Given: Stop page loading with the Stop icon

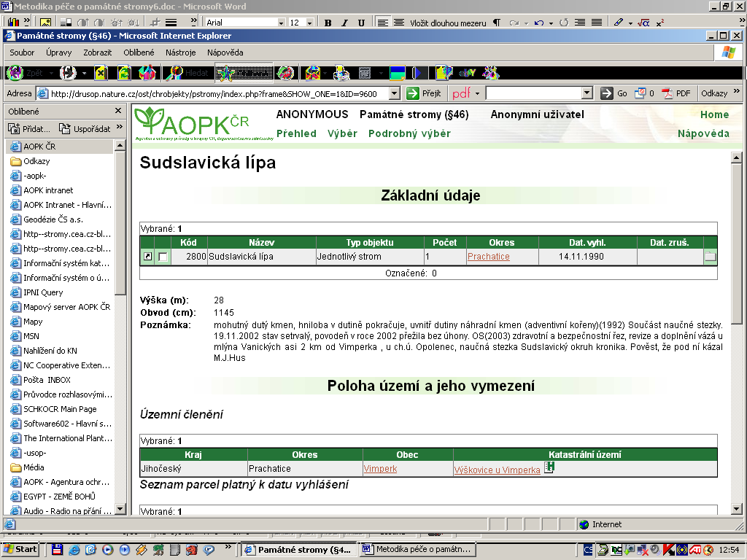Looking at the screenshot, I should click(x=101, y=73).
